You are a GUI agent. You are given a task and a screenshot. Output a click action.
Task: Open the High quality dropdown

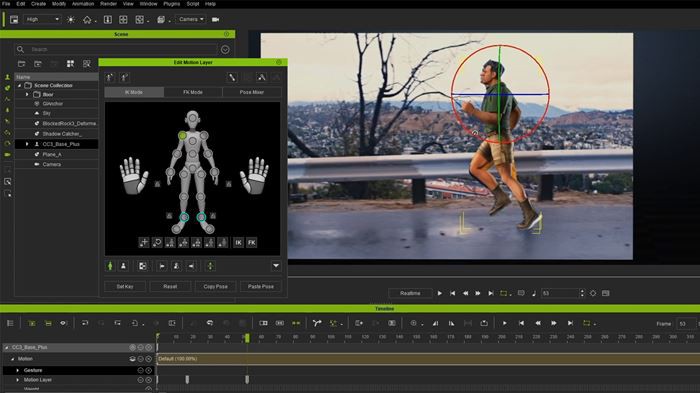click(42, 19)
